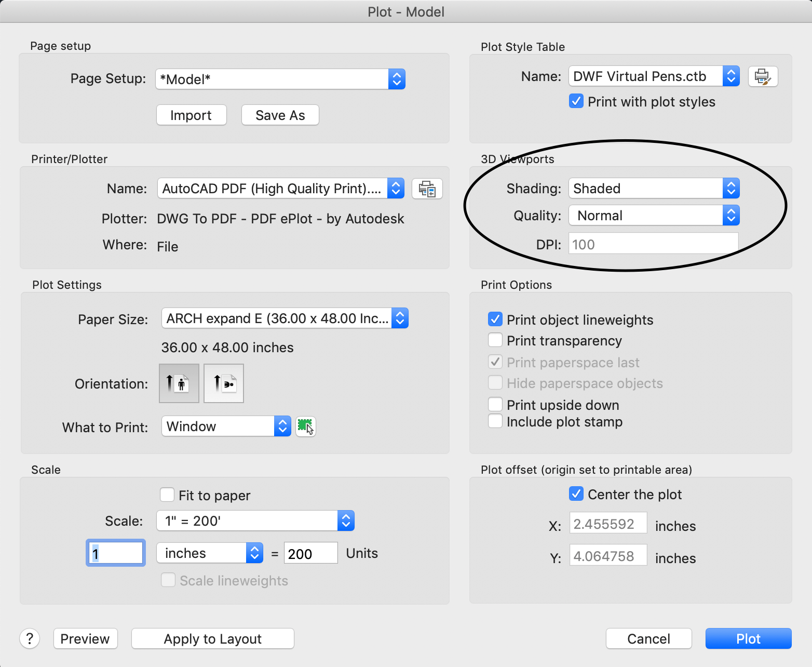The height and width of the screenshot is (667, 812).
Task: Click the X offset field
Action: pos(608,523)
